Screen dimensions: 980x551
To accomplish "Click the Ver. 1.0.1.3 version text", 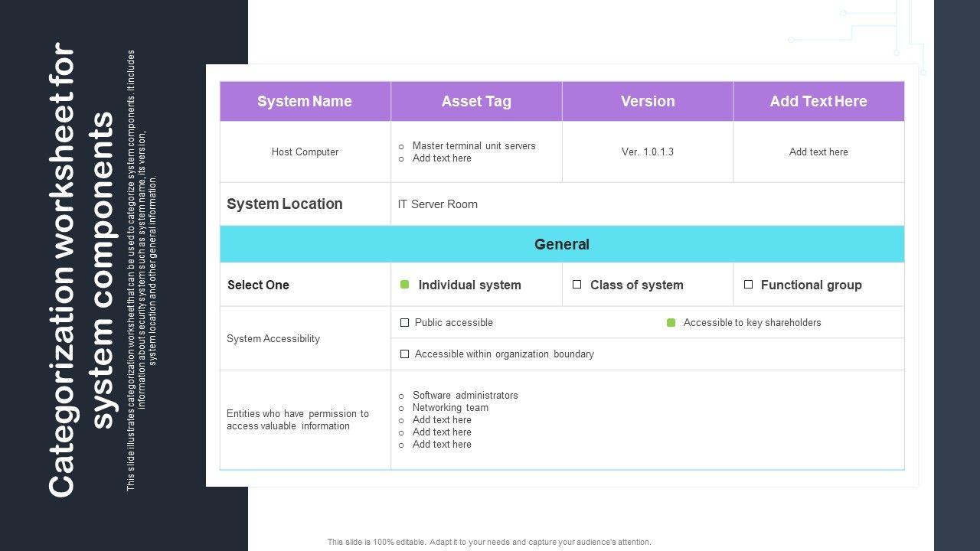I will coord(648,152).
